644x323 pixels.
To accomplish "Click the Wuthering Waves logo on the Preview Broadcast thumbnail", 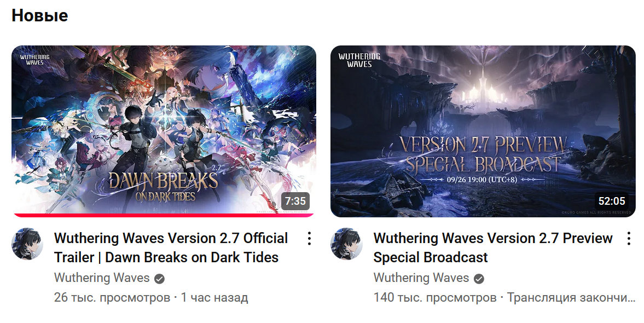I will point(359,60).
